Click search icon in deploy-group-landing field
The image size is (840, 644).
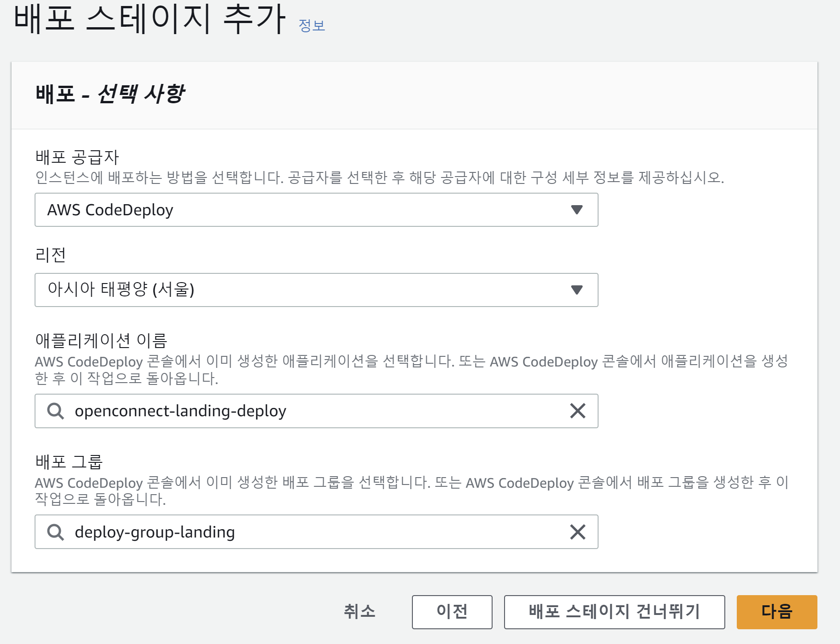56,532
